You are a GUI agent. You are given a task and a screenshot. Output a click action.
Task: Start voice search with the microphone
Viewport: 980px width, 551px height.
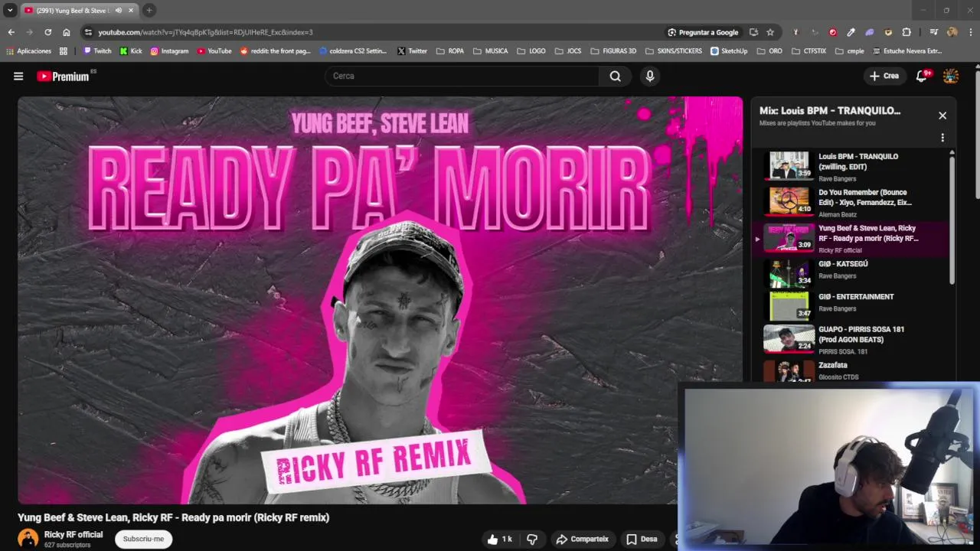pyautogui.click(x=650, y=76)
